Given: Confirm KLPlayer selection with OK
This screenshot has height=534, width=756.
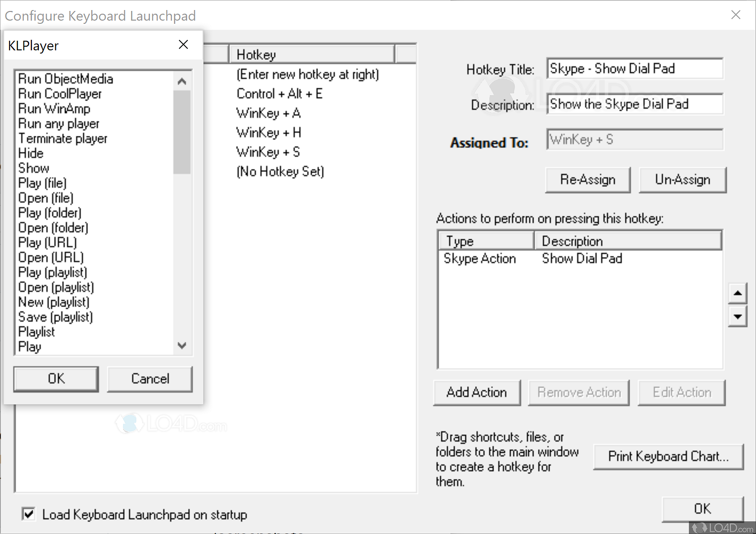Looking at the screenshot, I should [56, 379].
